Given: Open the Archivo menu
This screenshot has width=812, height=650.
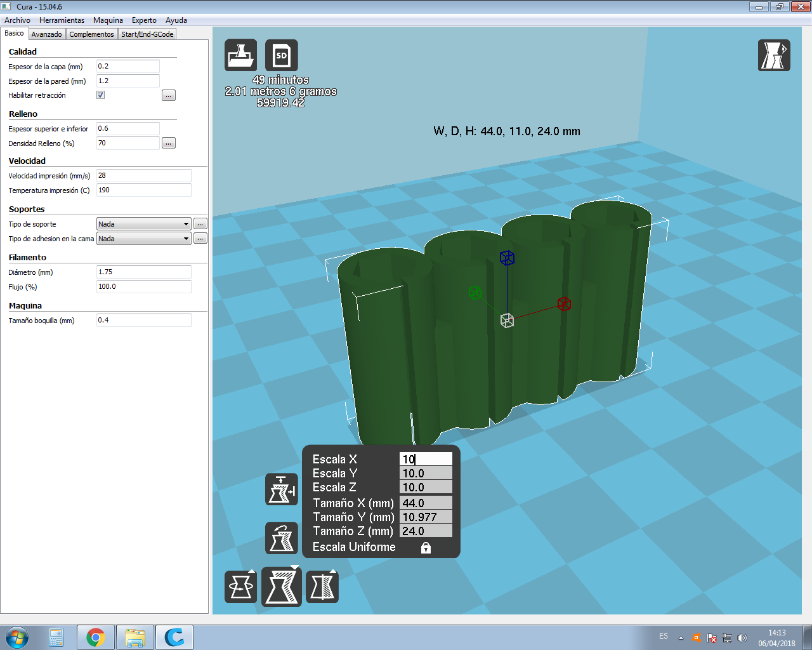Looking at the screenshot, I should (x=17, y=20).
